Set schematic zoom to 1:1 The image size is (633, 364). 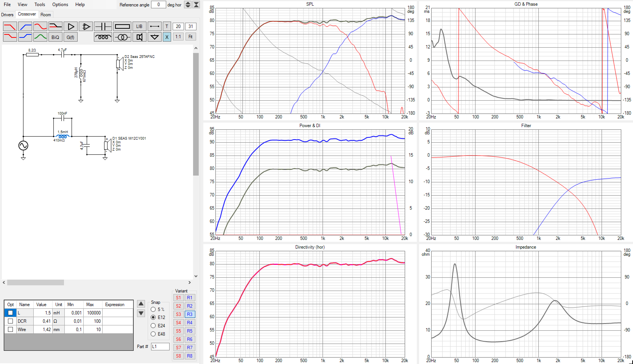click(178, 37)
